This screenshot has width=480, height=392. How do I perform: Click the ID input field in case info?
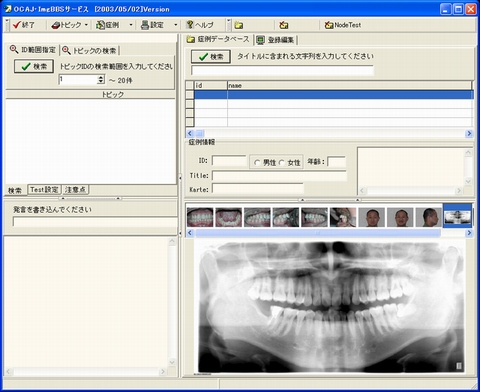pos(229,161)
